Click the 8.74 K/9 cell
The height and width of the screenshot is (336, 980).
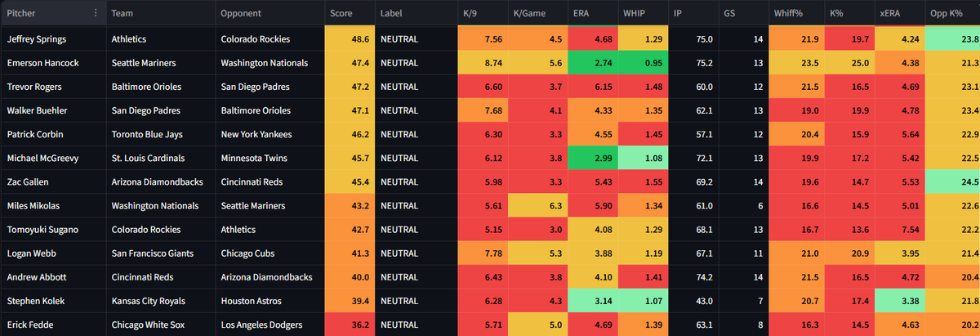483,62
